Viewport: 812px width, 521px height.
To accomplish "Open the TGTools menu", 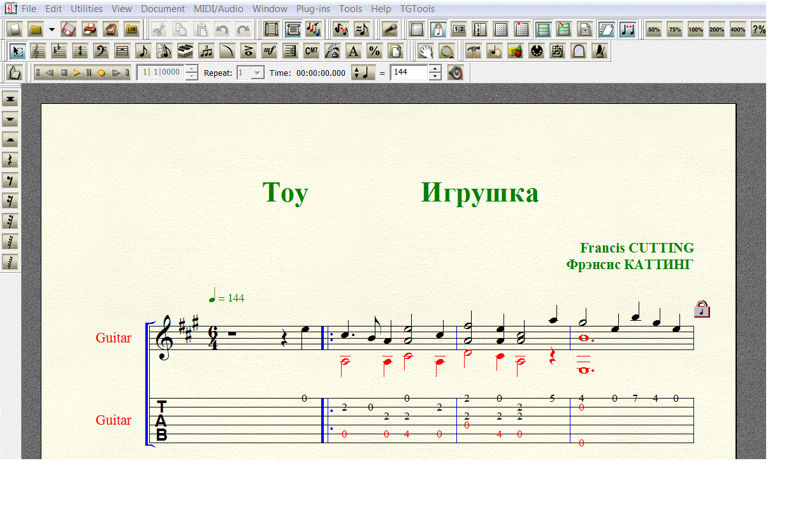I will click(x=417, y=9).
